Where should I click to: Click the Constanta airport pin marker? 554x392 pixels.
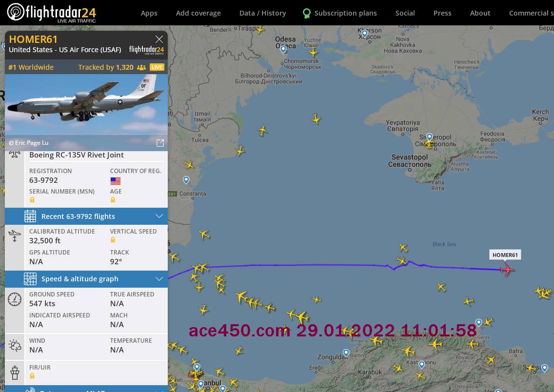(x=186, y=180)
